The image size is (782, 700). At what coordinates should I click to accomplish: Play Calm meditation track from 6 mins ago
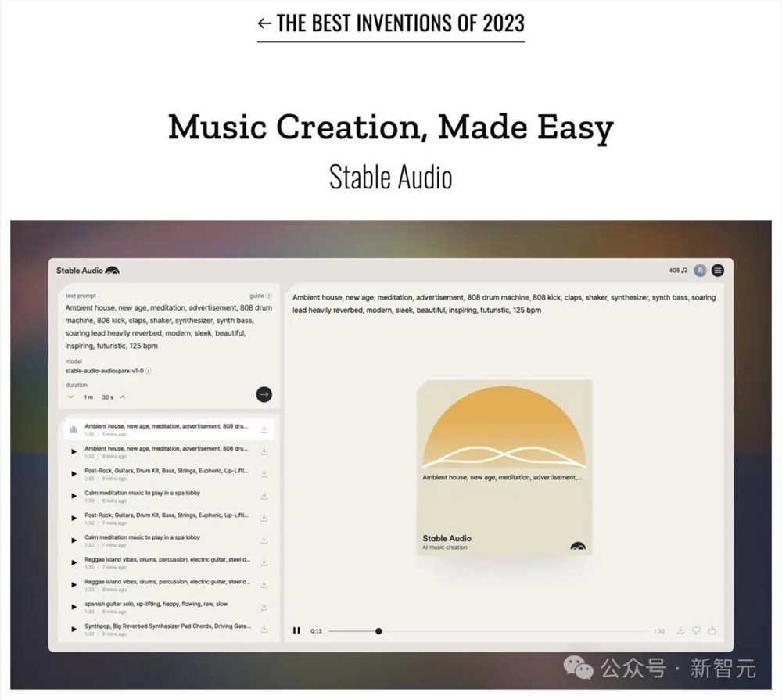[74, 496]
